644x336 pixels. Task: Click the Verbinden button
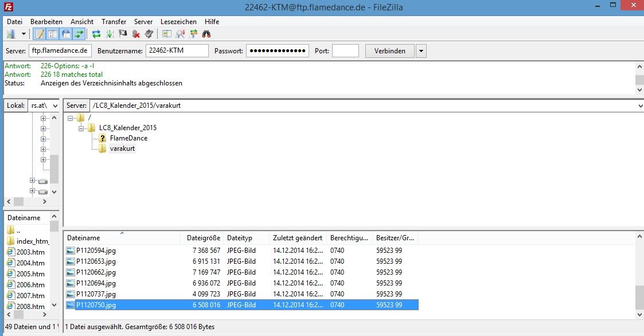coord(389,51)
